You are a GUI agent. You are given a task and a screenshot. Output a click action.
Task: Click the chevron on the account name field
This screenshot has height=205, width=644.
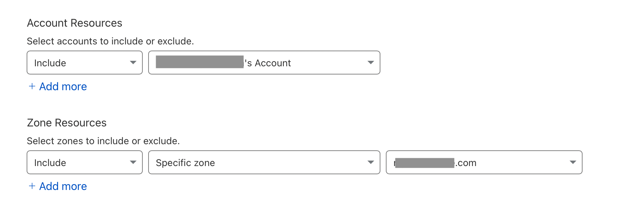point(371,63)
